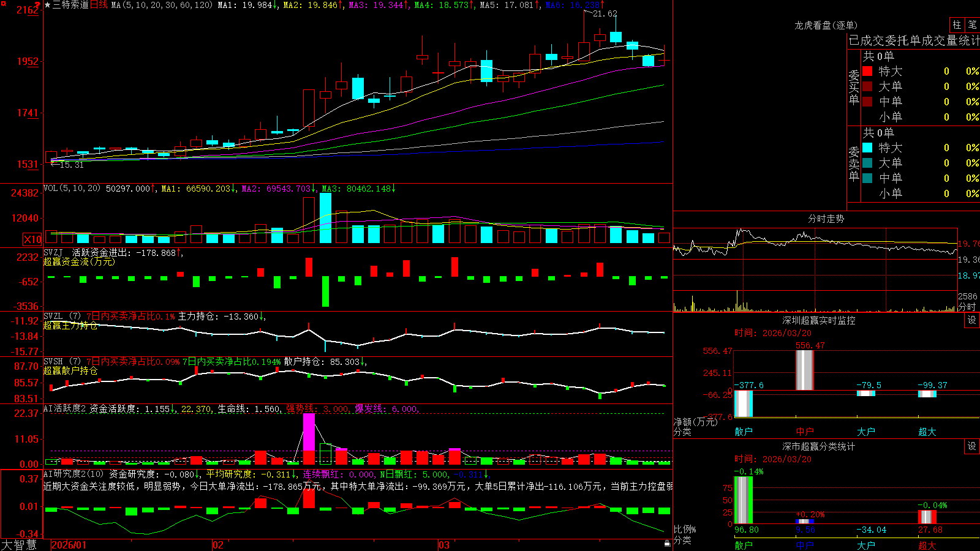980x551 pixels.
Task: Click the 03 month marker on timeline
Action: [x=443, y=545]
